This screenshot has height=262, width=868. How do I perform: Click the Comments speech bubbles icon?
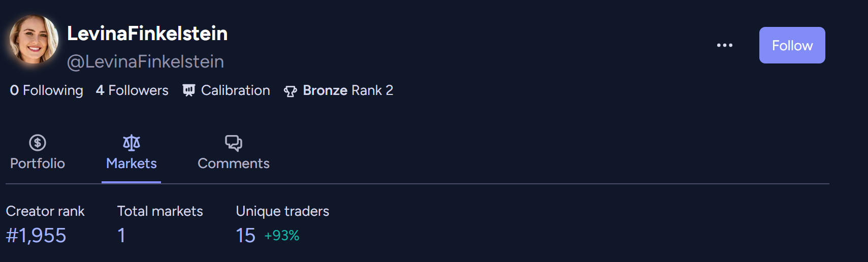point(234,143)
